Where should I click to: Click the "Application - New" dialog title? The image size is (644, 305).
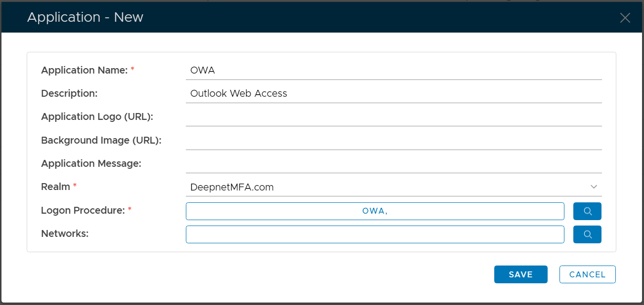tap(85, 17)
